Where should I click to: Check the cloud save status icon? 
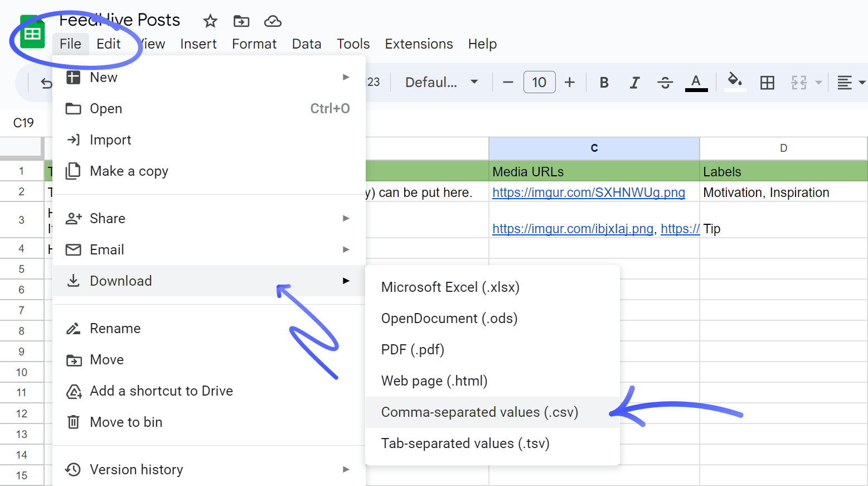tap(273, 21)
